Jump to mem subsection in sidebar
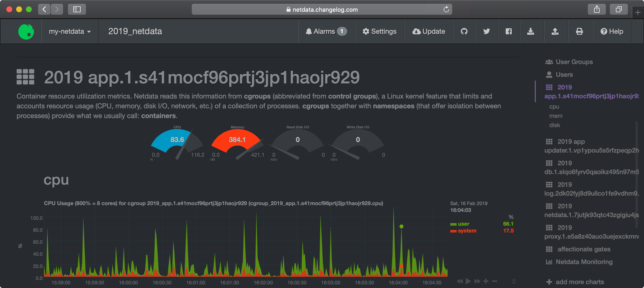This screenshot has height=288, width=644. [556, 116]
